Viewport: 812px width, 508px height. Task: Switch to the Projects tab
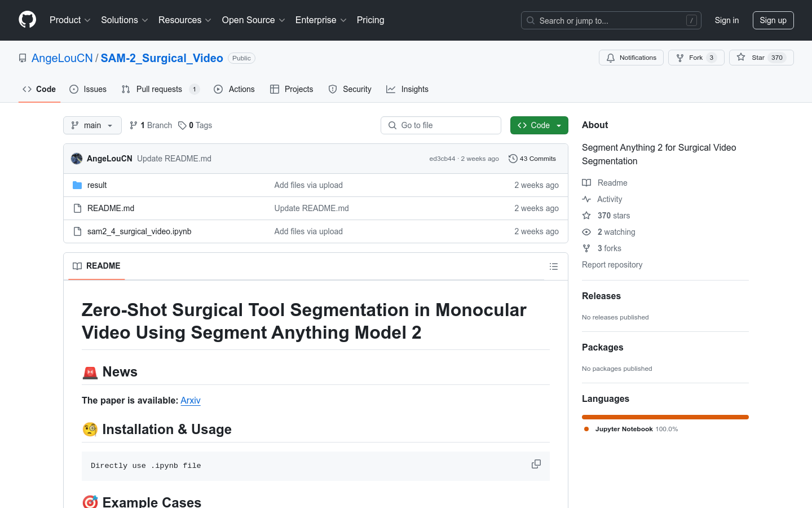[292, 89]
